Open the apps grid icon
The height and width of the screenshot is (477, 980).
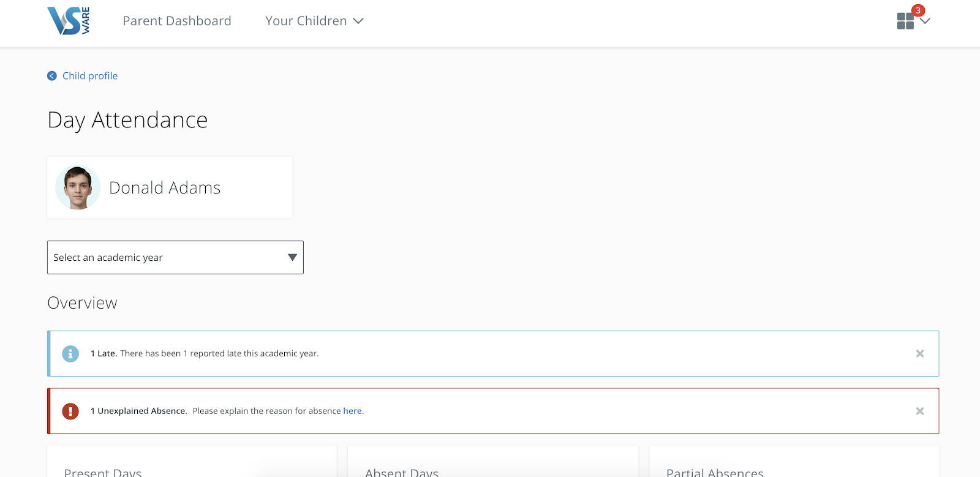pyautogui.click(x=905, y=21)
